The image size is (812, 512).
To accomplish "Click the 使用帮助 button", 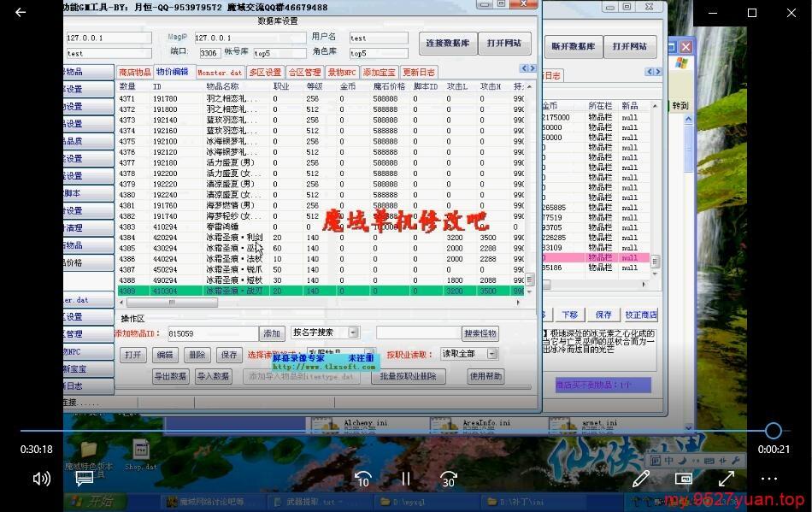I will [x=485, y=376].
